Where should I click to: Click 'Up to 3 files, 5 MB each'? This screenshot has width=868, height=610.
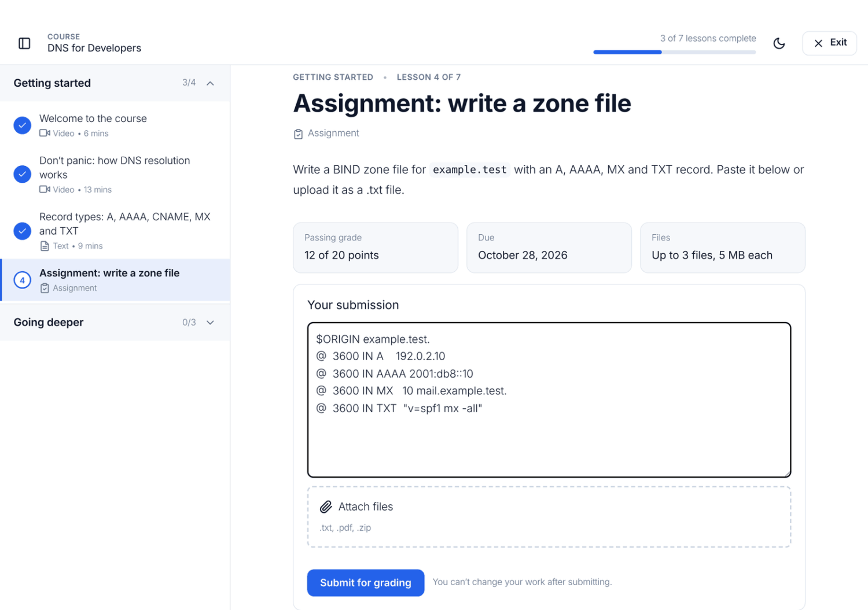[712, 256]
